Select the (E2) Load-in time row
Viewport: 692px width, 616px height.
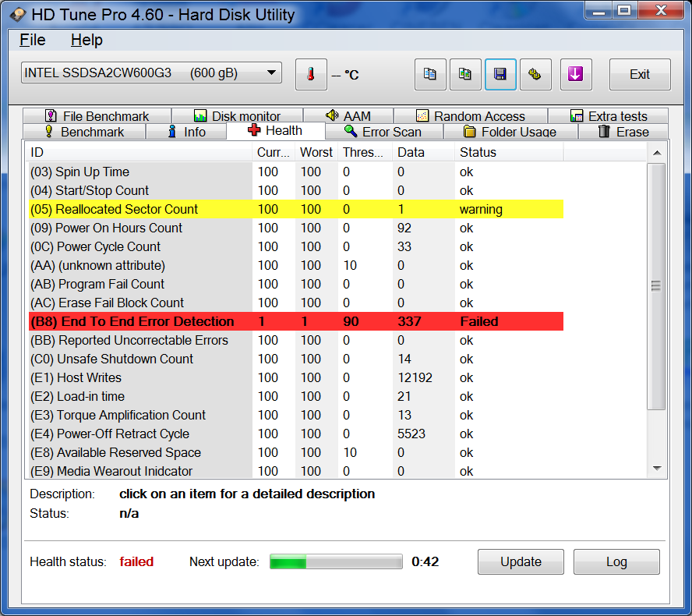(296, 397)
